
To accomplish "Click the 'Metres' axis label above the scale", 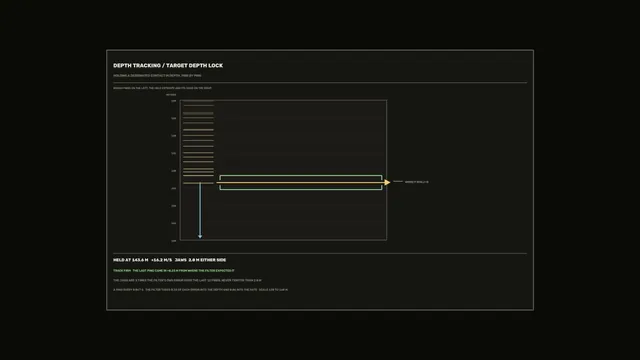I will click(171, 95).
